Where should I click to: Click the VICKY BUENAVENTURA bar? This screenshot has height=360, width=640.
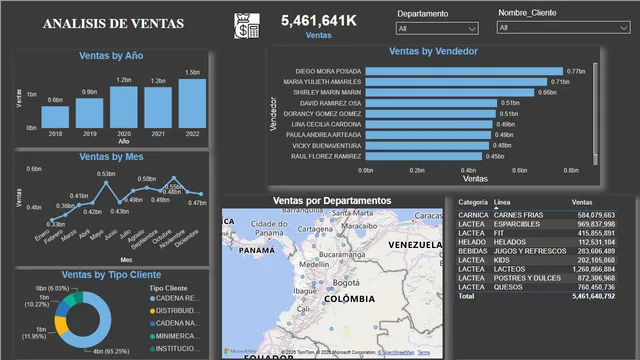pyautogui.click(x=427, y=146)
